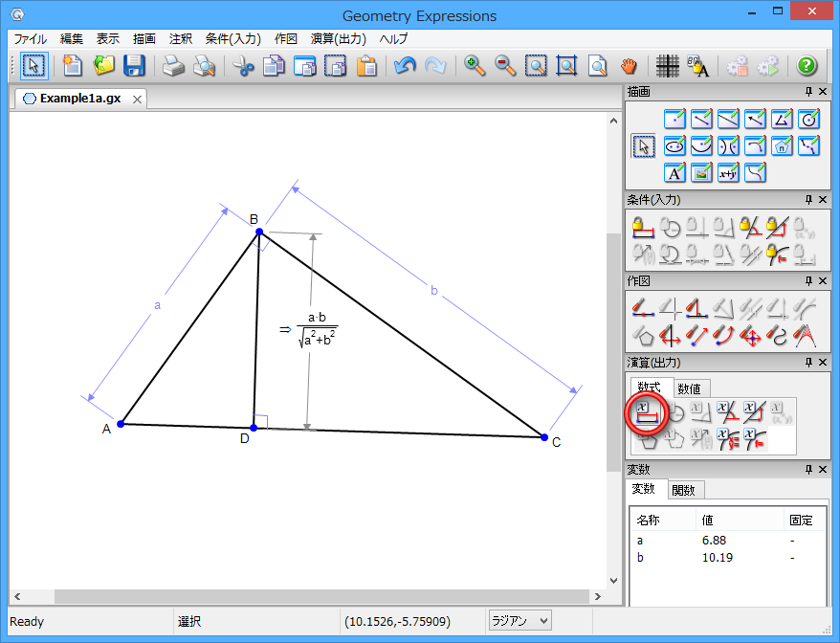Select the Zoom In magnifier tool
Image resolution: width=840 pixels, height=643 pixels.
coord(475,66)
